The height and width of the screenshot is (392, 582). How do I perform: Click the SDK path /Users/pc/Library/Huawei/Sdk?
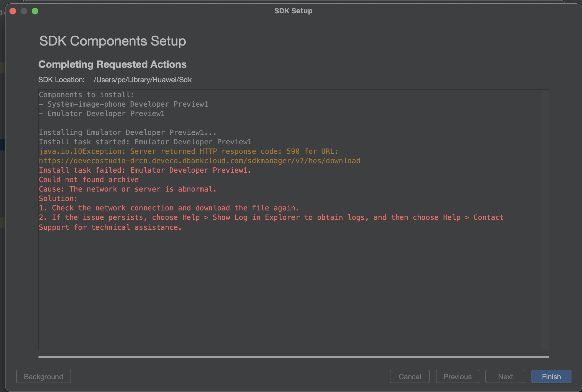pos(142,80)
